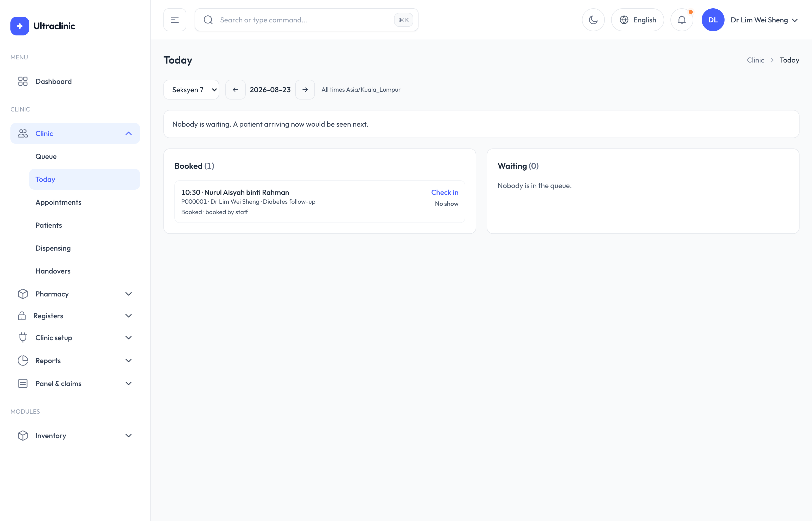Viewport: 812px width, 521px height.
Task: Expand the Registers chevron
Action: [x=128, y=316]
